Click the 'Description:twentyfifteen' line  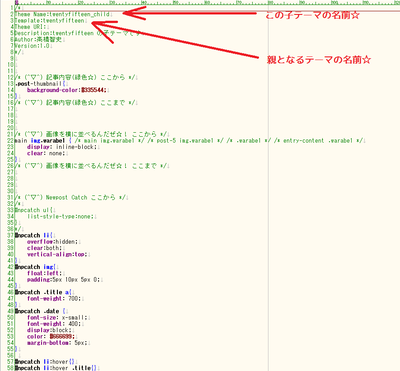click(77, 33)
